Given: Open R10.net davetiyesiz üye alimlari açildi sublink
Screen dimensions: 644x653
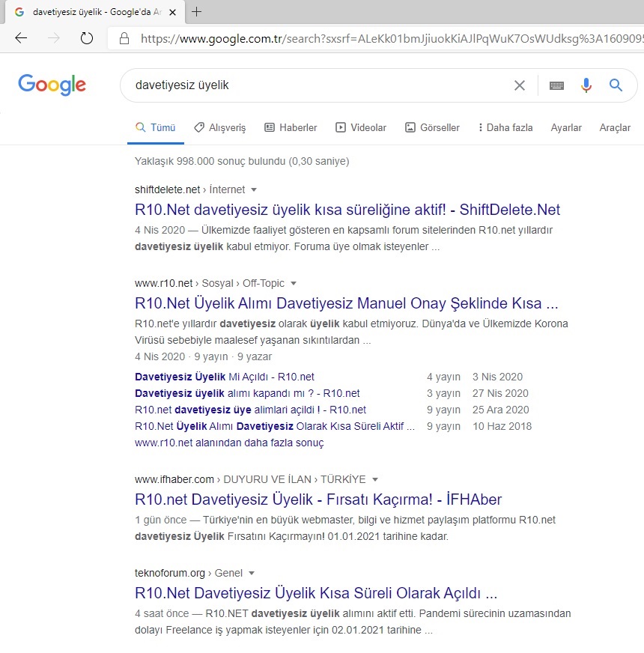Looking at the screenshot, I should click(x=250, y=410).
